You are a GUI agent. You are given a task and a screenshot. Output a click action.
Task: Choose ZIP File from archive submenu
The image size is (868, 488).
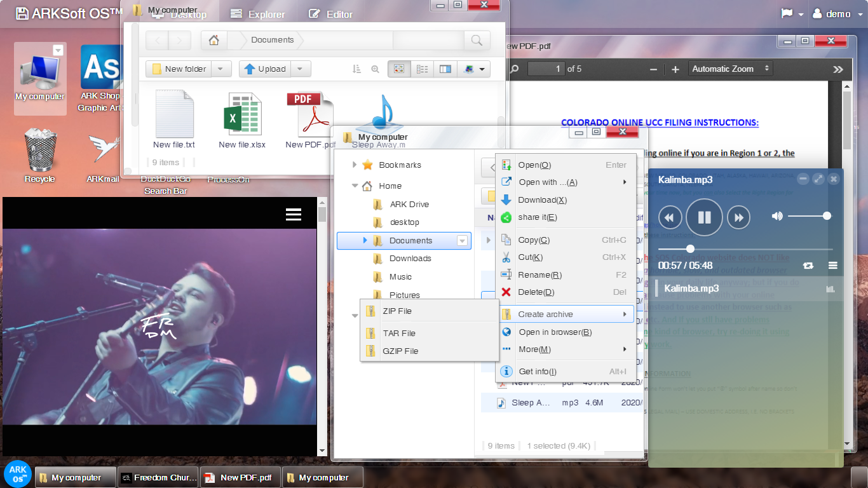point(397,311)
